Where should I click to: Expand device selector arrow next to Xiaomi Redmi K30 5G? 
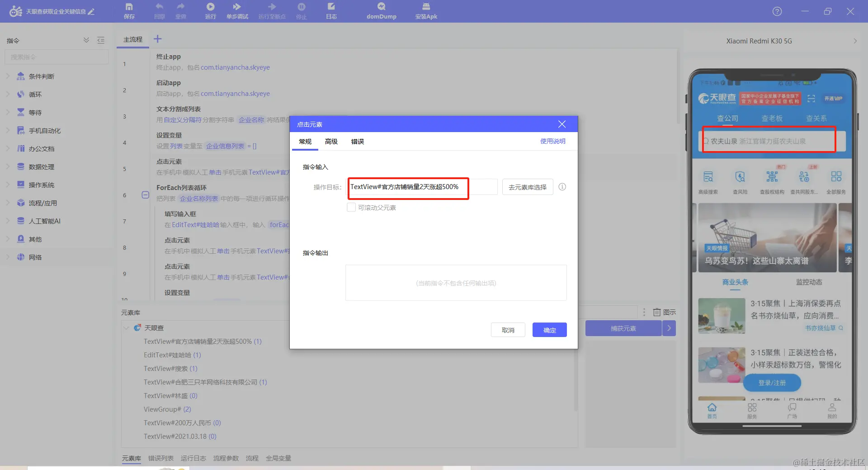click(855, 41)
